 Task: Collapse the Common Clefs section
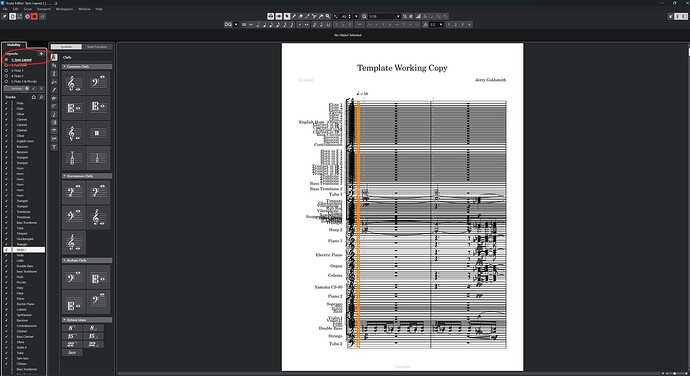[64, 66]
